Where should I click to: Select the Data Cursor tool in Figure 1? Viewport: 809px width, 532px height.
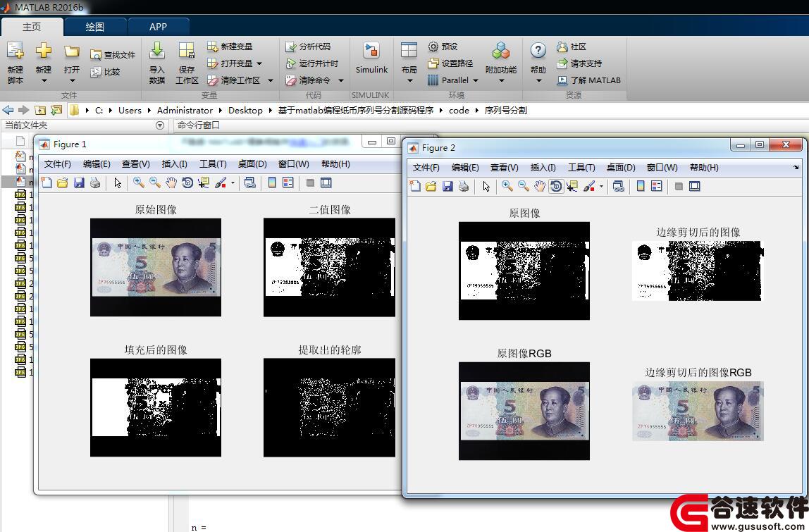click(x=203, y=183)
